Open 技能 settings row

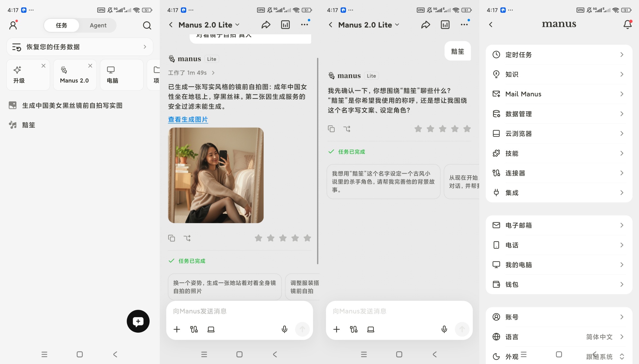559,153
